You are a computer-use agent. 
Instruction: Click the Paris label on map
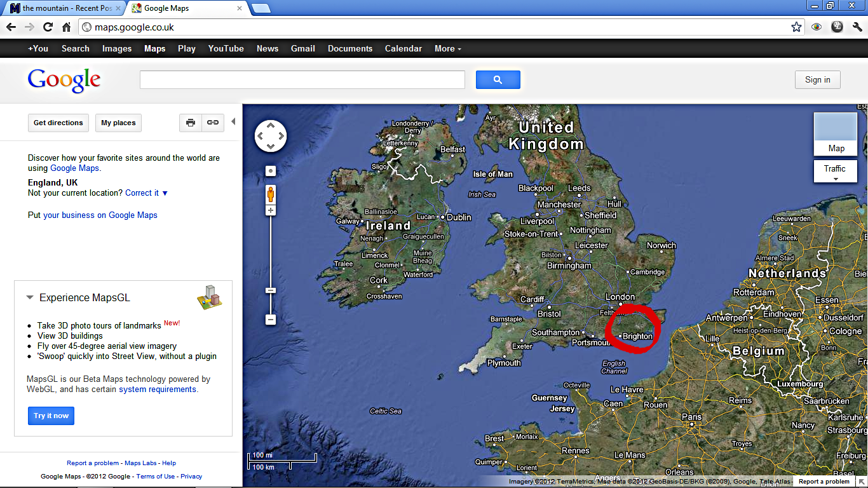point(692,417)
